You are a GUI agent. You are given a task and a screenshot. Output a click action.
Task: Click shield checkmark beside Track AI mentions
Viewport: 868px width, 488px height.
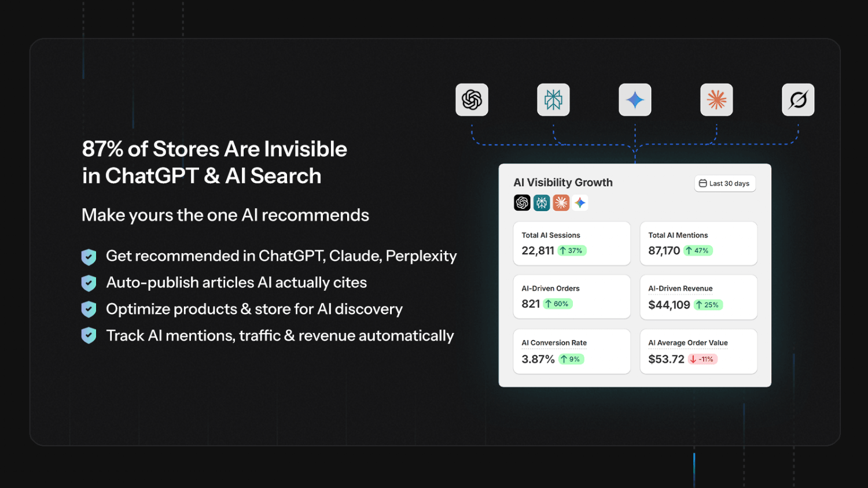(x=89, y=335)
